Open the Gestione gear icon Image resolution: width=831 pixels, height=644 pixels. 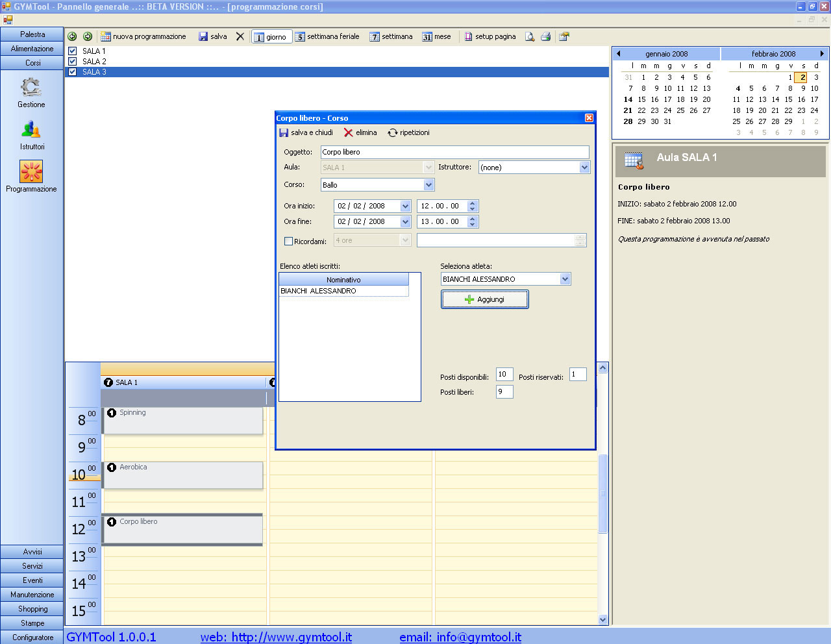(x=31, y=87)
